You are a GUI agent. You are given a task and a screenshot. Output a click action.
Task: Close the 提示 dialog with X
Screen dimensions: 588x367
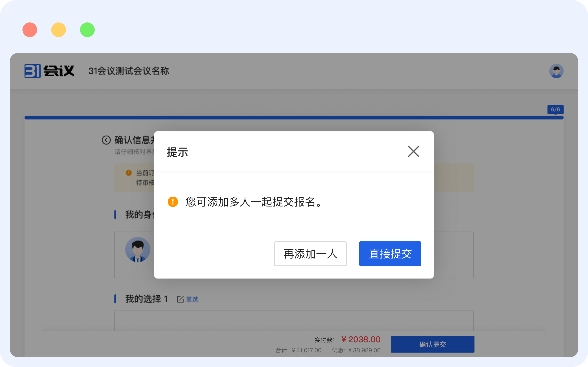pyautogui.click(x=413, y=151)
